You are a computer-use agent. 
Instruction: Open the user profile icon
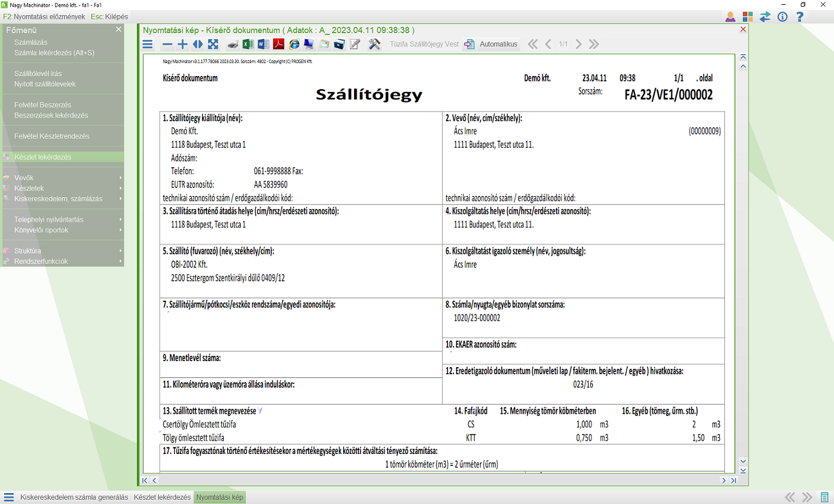(x=730, y=17)
